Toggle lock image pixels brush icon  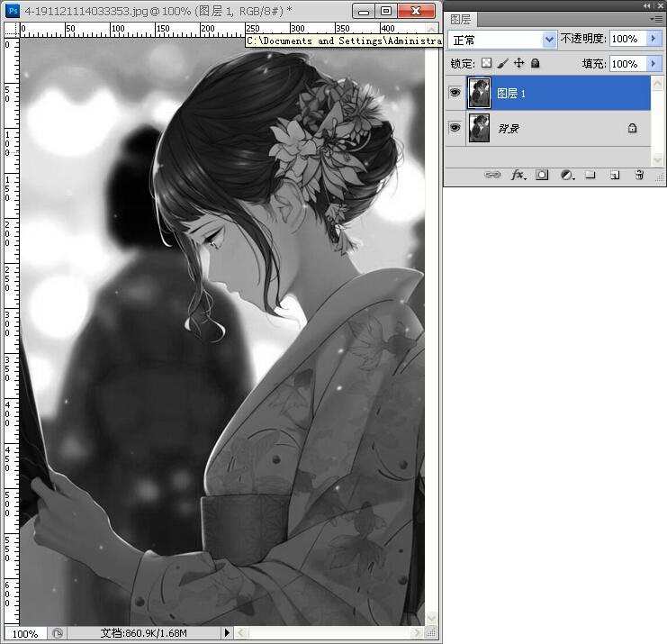[502, 63]
